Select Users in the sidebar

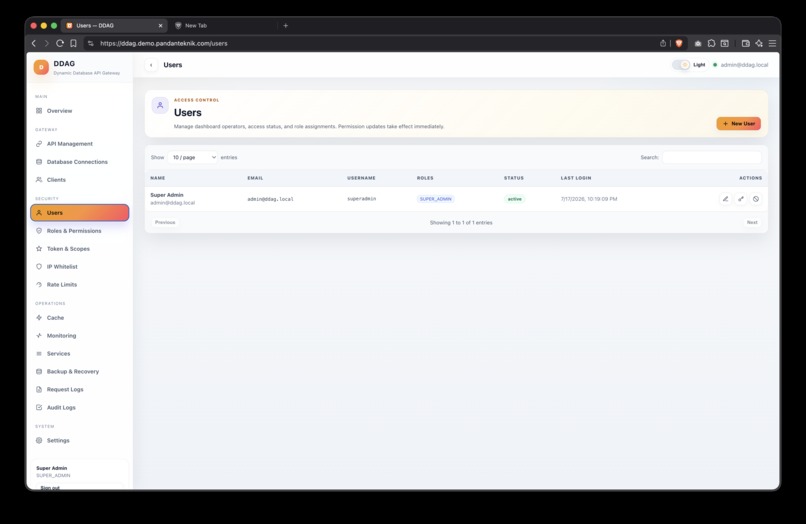80,212
